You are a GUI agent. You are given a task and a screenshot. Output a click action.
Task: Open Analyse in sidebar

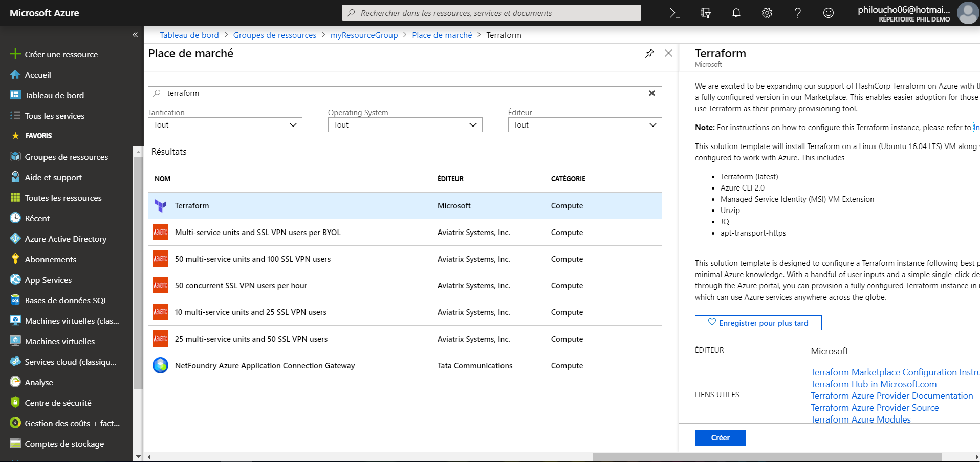(x=39, y=382)
